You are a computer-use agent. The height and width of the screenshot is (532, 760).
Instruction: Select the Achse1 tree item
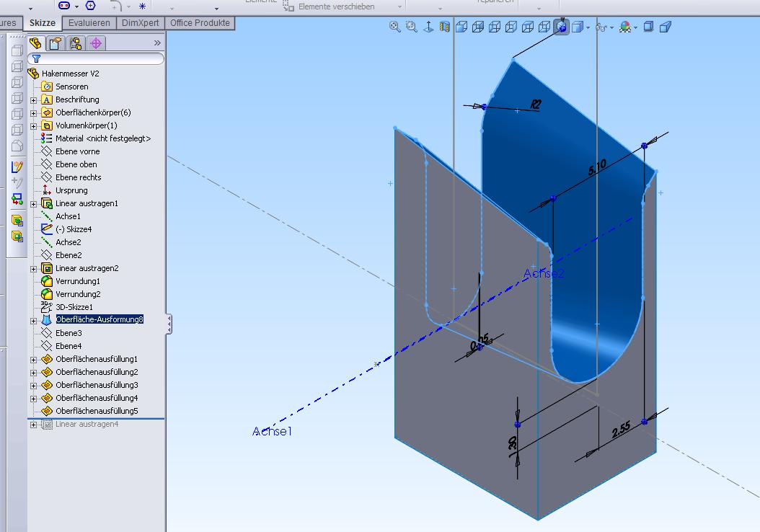point(68,216)
